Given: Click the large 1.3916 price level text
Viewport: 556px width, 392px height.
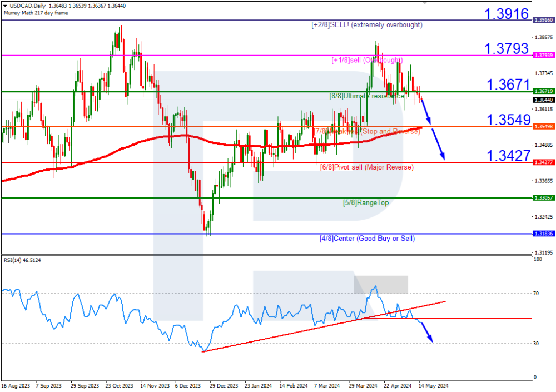Looking at the screenshot, I should tap(506, 14).
